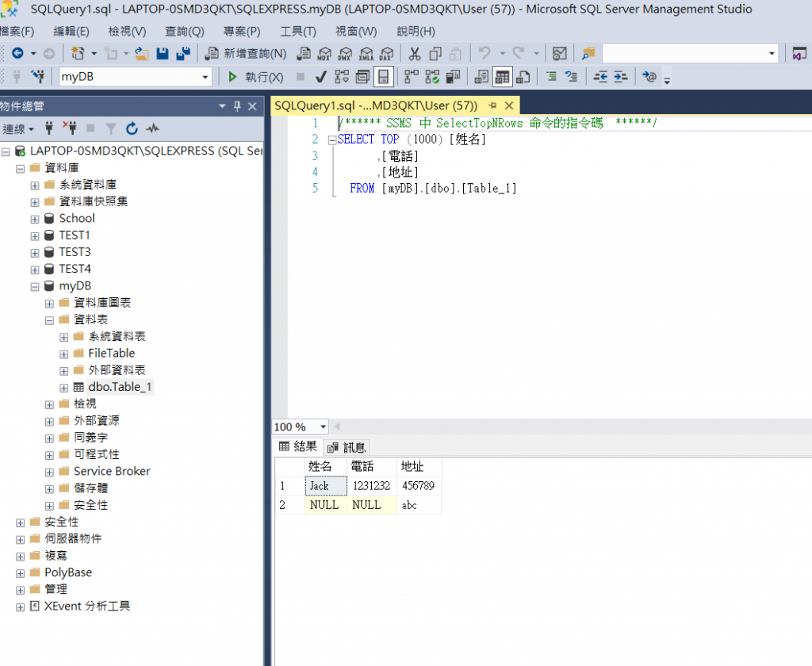Select the Jack cell in results

[326, 486]
